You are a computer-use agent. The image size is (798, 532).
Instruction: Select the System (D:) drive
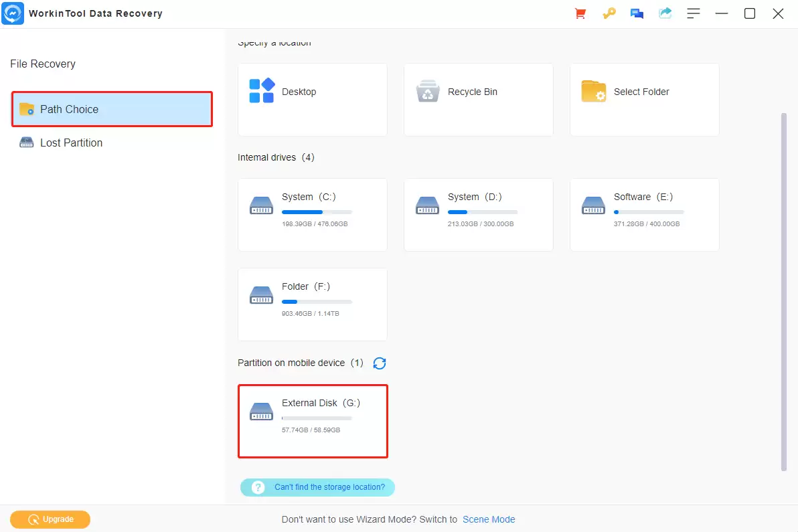click(478, 215)
